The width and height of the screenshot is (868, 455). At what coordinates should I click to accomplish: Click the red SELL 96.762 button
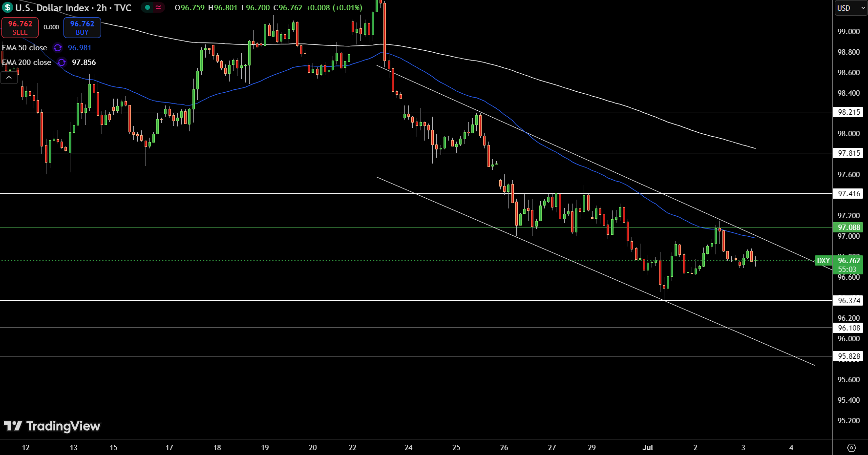coord(20,28)
